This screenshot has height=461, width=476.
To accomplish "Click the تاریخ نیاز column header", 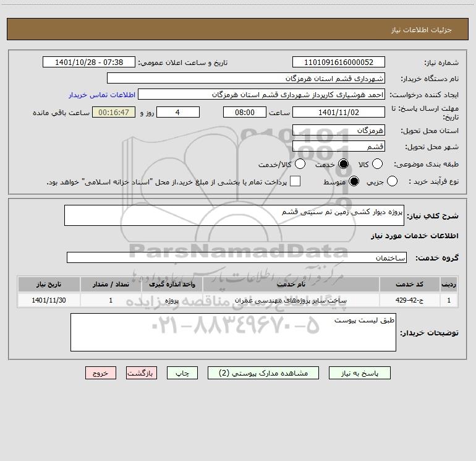I will pyautogui.click(x=49, y=284).
